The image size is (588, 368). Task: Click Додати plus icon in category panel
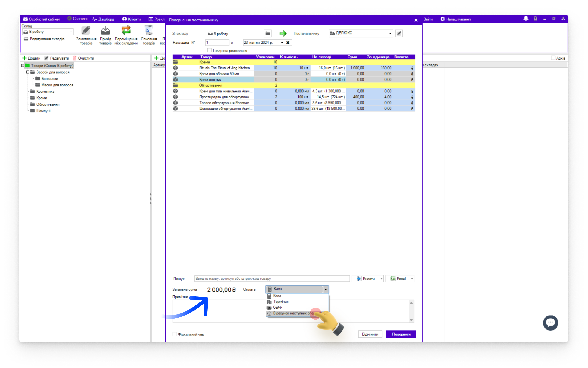coord(24,58)
